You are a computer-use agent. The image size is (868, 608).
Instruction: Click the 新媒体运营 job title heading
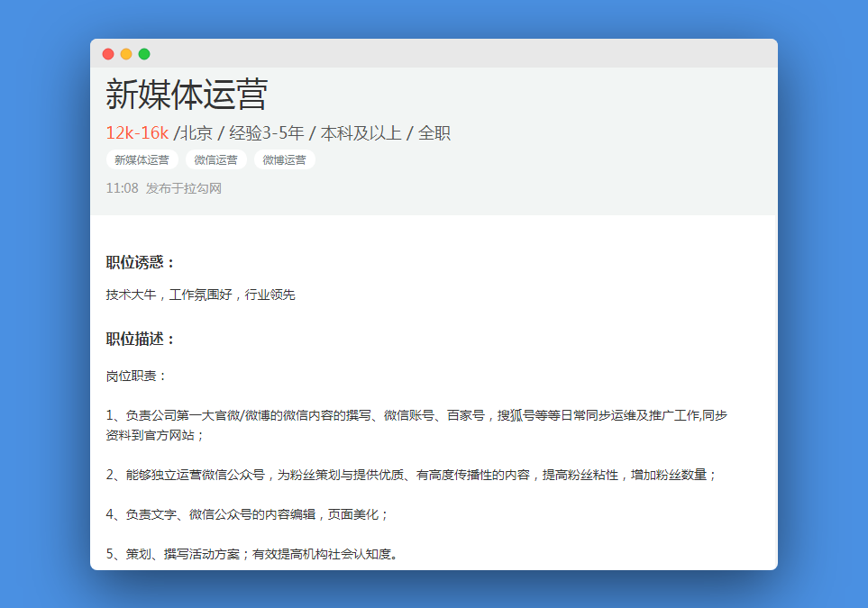pyautogui.click(x=187, y=94)
